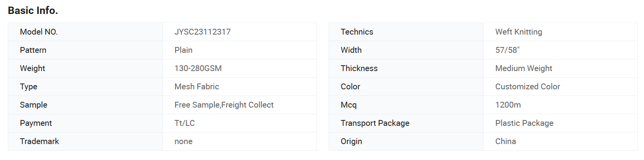The image size is (644, 160).
Task: Select the Tt/LC payment value
Action: pos(185,123)
